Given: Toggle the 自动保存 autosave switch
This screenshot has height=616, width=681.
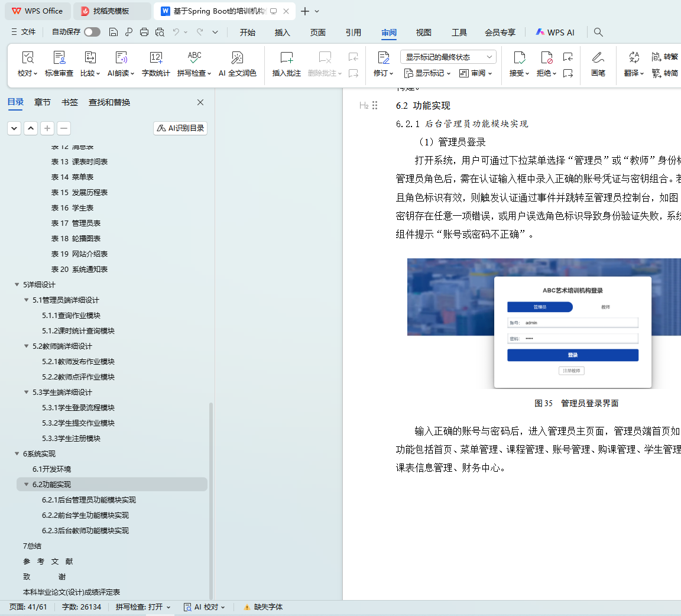Looking at the screenshot, I should [92, 32].
